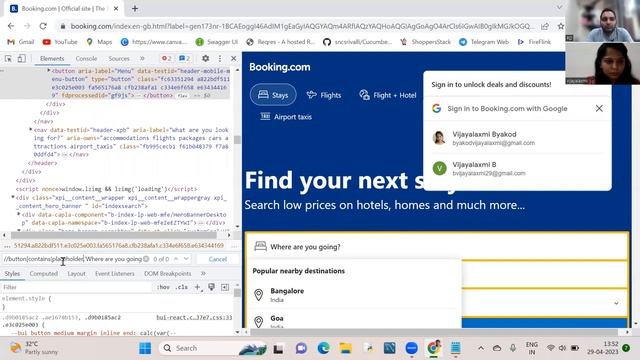Viewport: 640px width, 360px height.
Task: Toggle the :hov element state button
Action: 163,287
